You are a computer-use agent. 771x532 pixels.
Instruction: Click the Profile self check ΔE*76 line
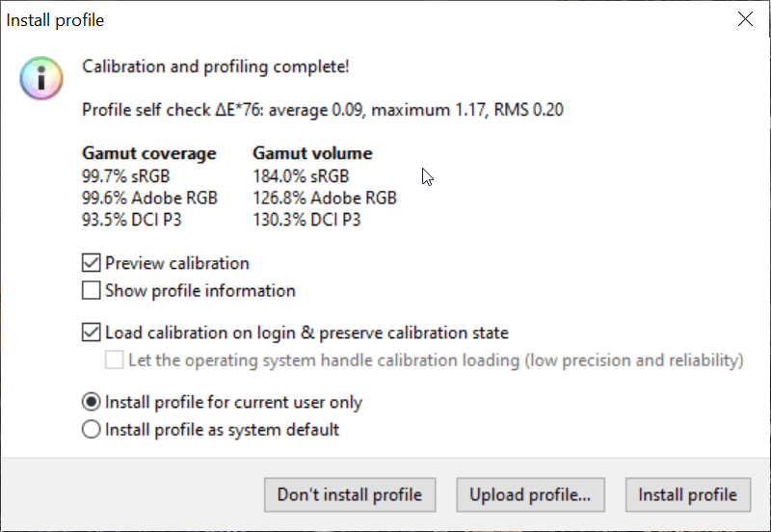[323, 110]
